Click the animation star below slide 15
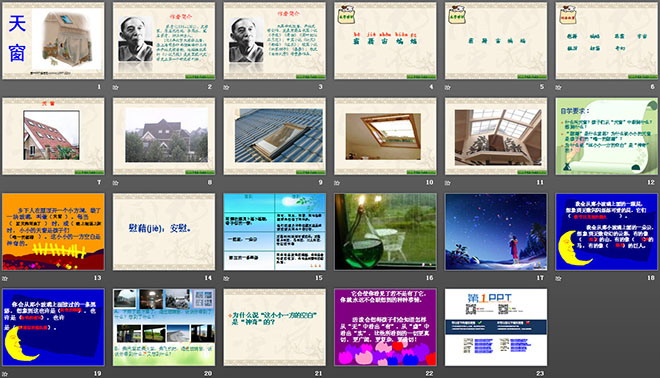660x378 pixels. click(x=226, y=279)
